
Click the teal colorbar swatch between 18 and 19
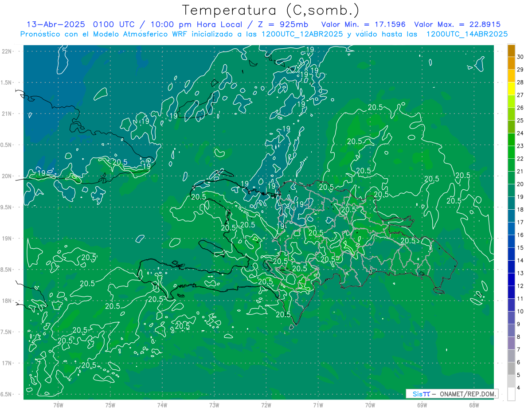tap(511, 203)
